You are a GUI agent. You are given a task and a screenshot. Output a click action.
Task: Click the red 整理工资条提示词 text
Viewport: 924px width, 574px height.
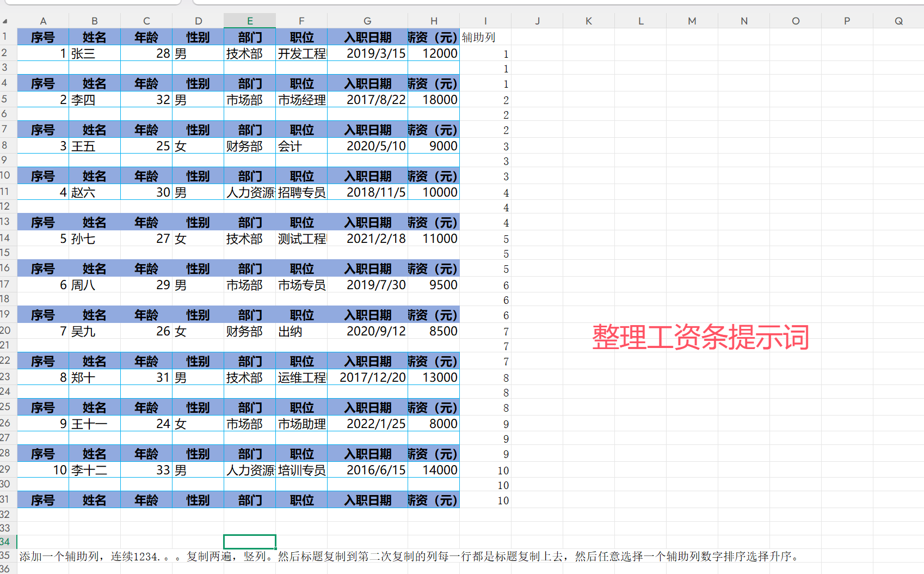[x=701, y=337]
